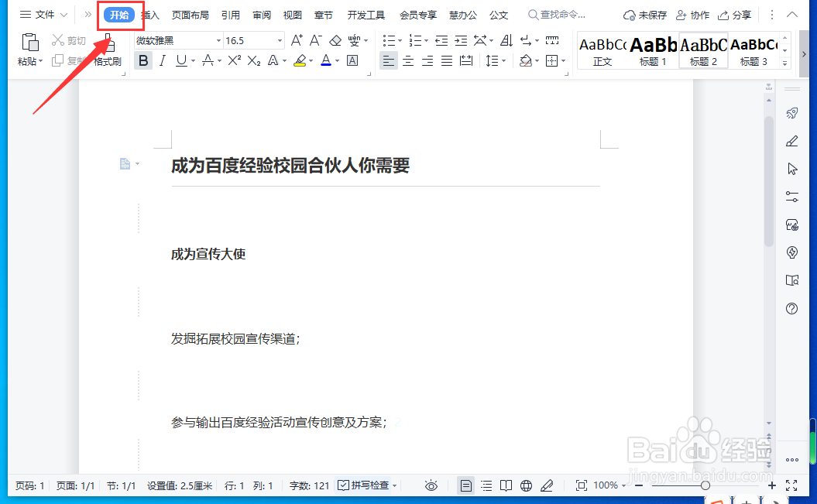Set center text alignment

tap(408, 60)
